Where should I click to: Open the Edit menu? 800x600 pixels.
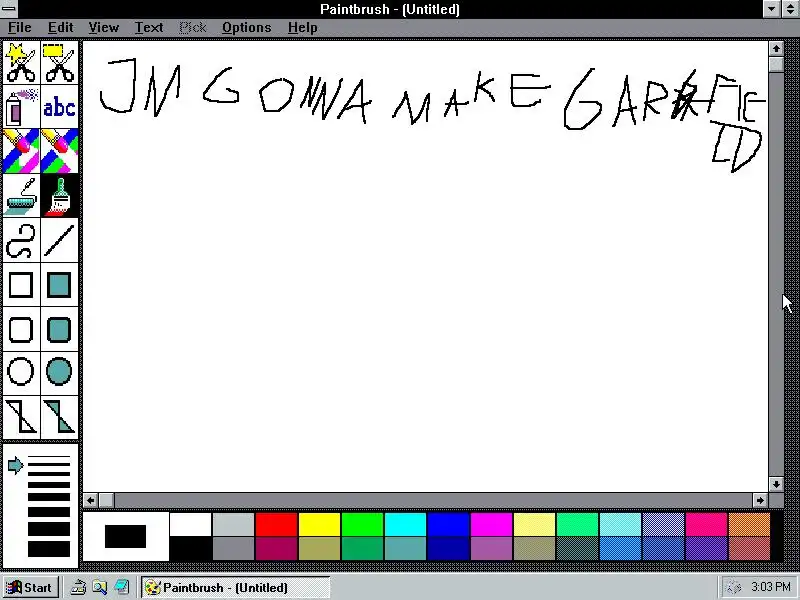61,28
